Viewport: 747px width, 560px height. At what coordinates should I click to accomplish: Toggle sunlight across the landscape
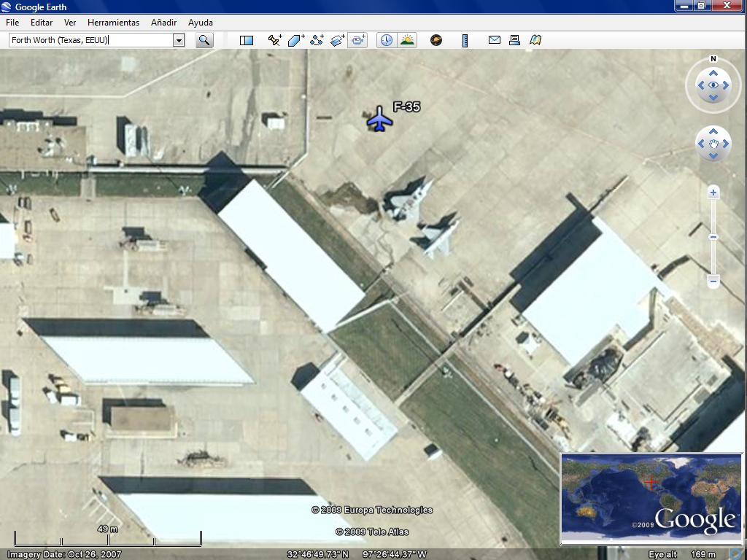407,40
